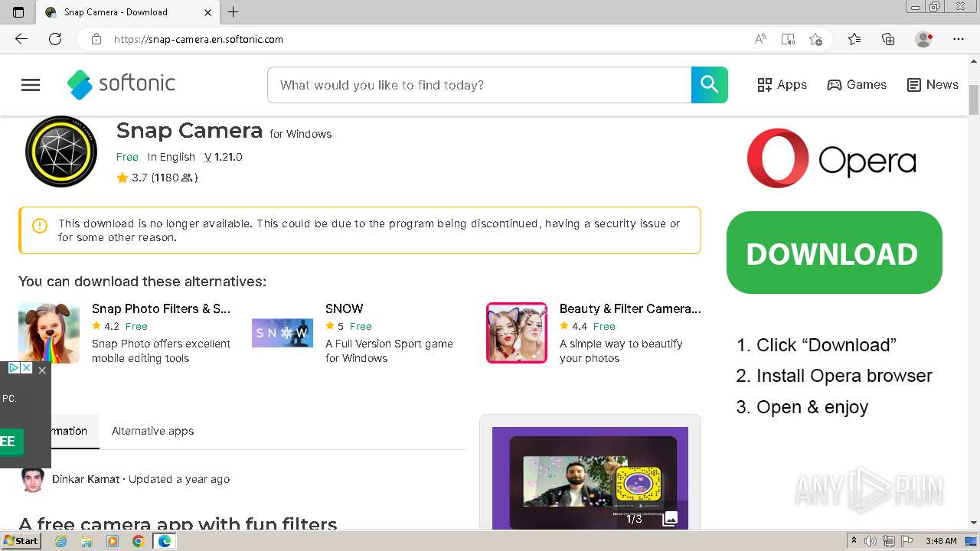This screenshot has height=551, width=980.
Task: Select the address bar URL
Action: click(198, 39)
